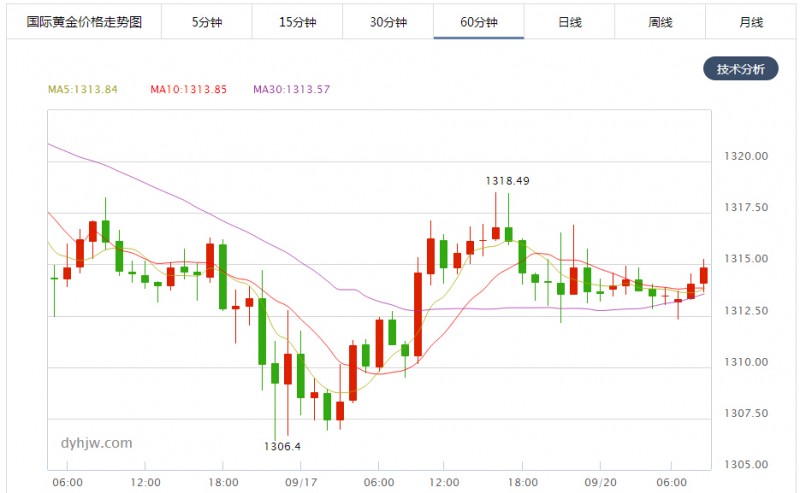The image size is (800, 493).
Task: Click the last red candlestick on chart
Action: coord(704,275)
